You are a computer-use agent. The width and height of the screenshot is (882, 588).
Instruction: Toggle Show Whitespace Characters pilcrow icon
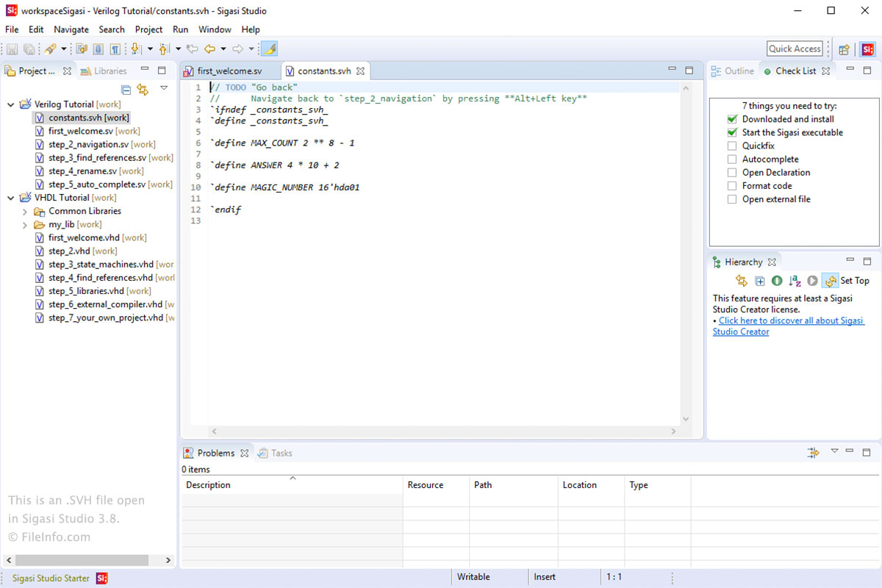point(115,49)
